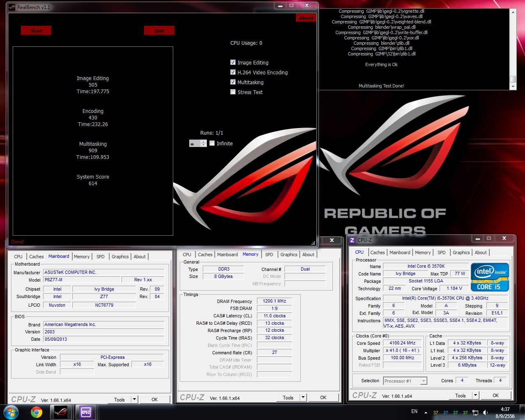
Task: Open the ROG RealBench taskbar icon
Action: click(x=61, y=412)
